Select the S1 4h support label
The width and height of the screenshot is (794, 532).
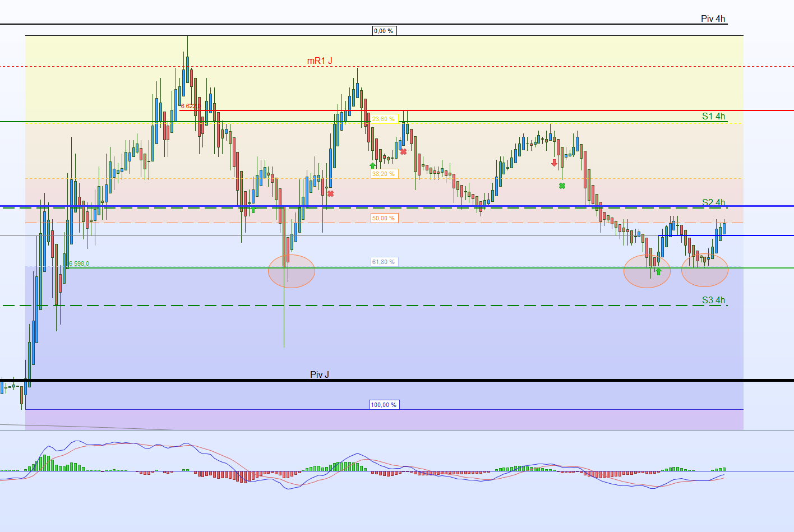pos(714,117)
